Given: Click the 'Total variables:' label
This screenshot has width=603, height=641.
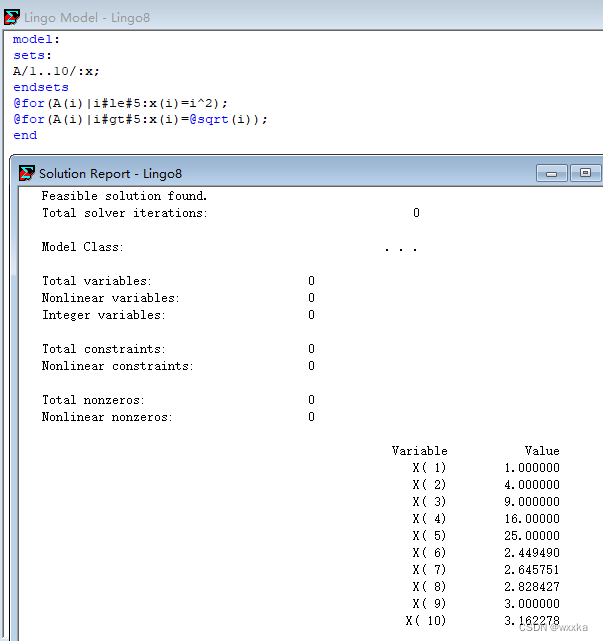Looking at the screenshot, I should coord(96,281).
